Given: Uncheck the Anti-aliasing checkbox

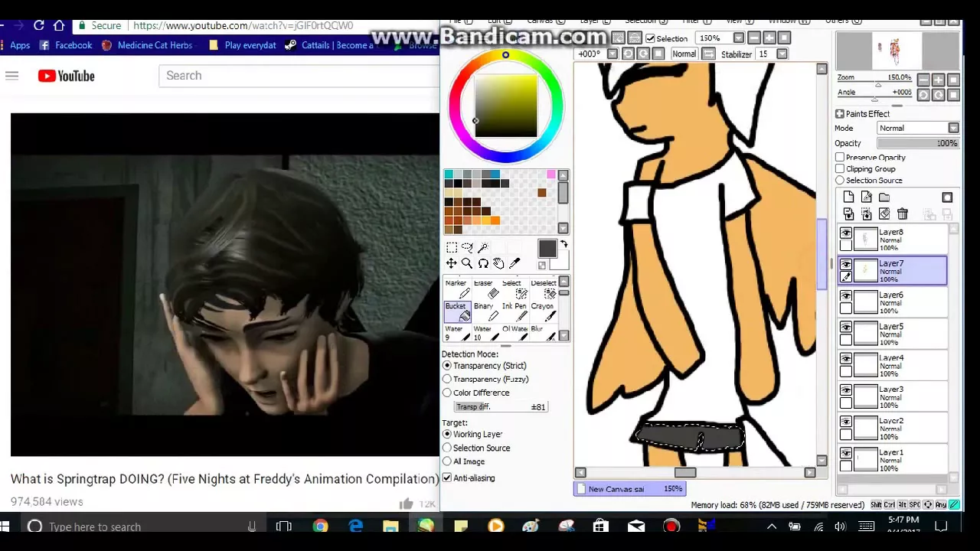Looking at the screenshot, I should [x=447, y=478].
